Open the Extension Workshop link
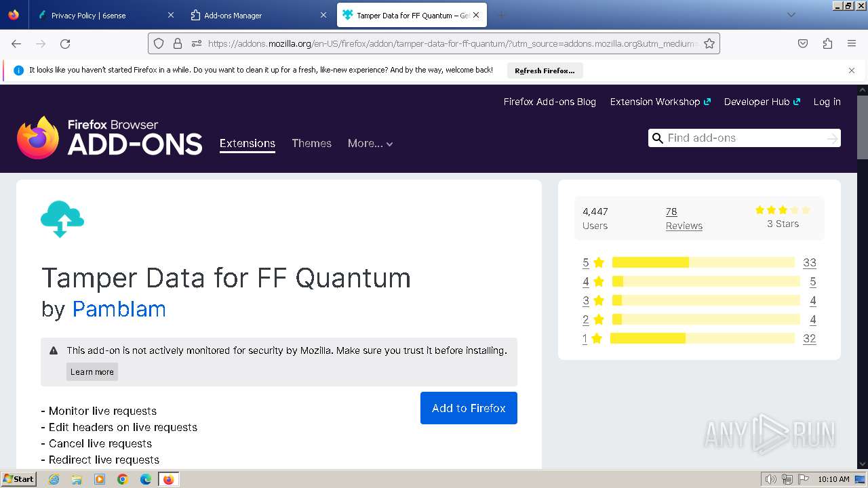Image resolution: width=868 pixels, height=488 pixels. (660, 102)
